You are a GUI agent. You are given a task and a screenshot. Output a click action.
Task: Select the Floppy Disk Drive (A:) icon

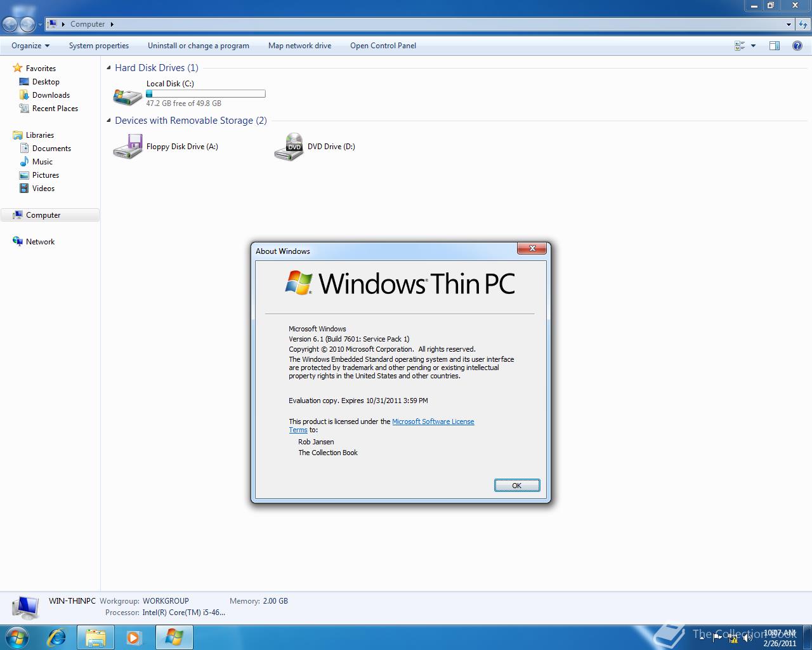(128, 147)
